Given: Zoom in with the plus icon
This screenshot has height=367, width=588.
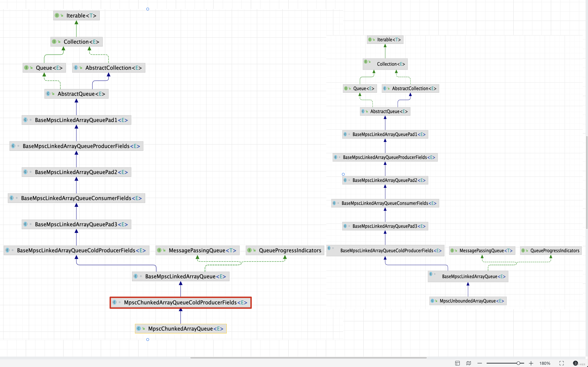Looking at the screenshot, I should tap(531, 363).
